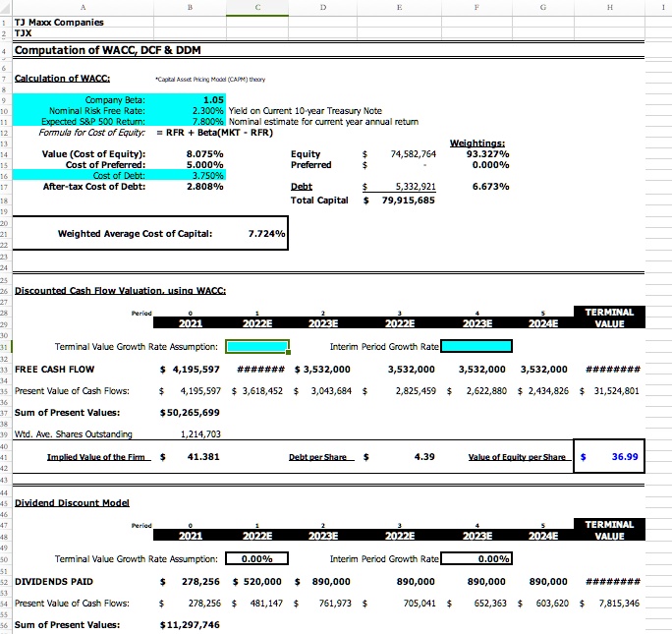Select Cost of Preferred value 5.000%
The width and height of the screenshot is (672, 634).
(205, 164)
